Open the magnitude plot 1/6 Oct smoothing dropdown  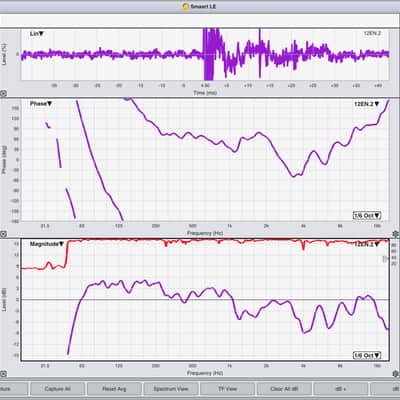point(367,355)
